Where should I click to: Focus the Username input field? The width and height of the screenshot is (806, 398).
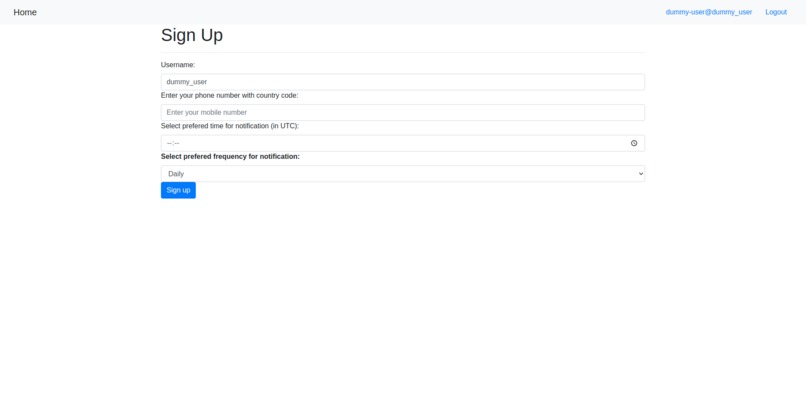click(402, 82)
